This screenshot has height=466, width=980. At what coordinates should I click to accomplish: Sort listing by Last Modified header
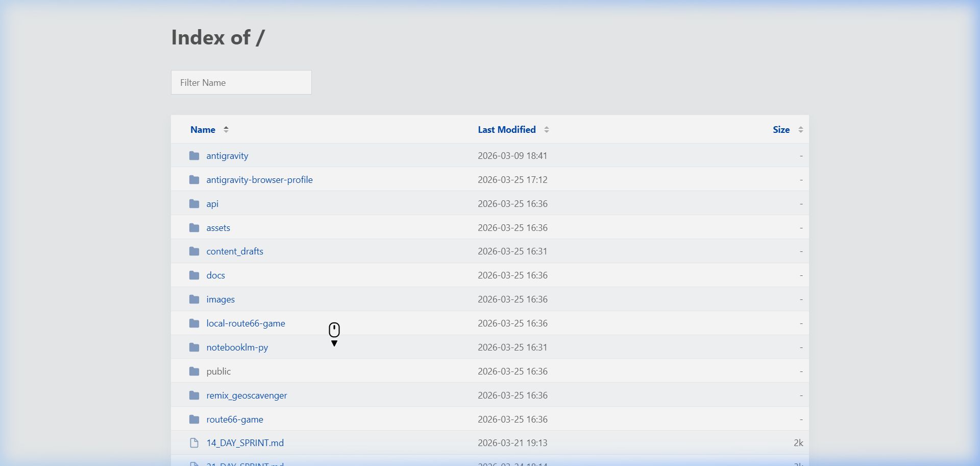[x=506, y=130]
